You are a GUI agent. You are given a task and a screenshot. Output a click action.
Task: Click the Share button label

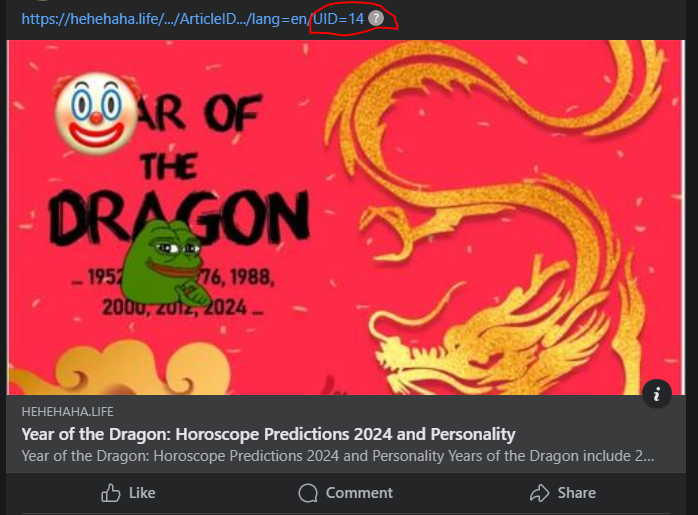(576, 493)
